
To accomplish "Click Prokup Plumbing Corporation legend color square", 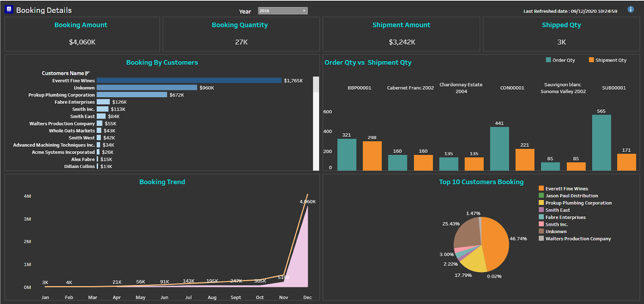I will 541,203.
